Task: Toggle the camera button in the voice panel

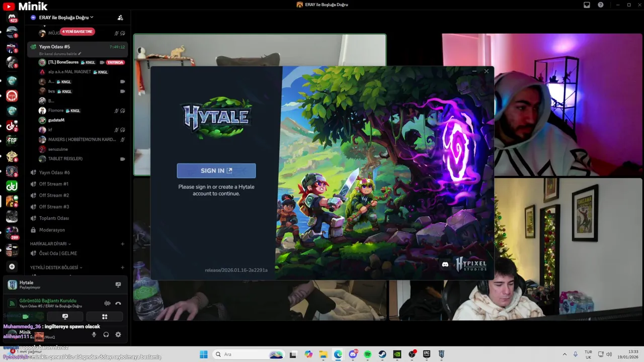Action: tap(25, 317)
